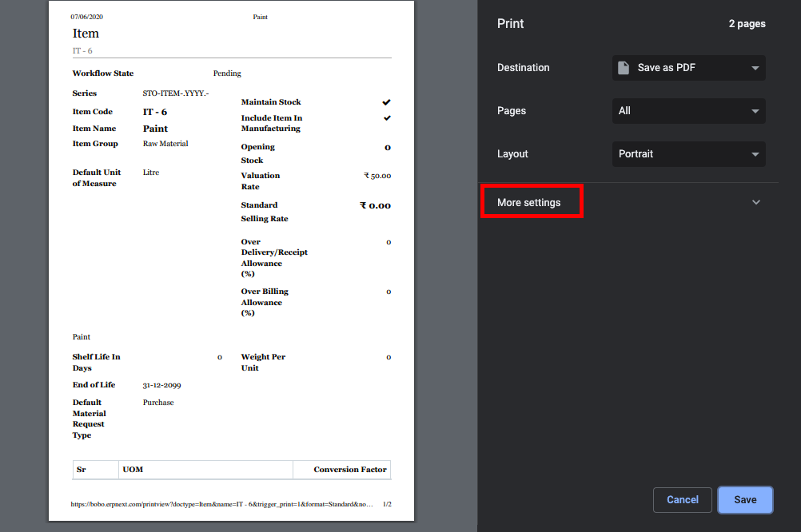Click the 'Purchase' material request type value
Image resolution: width=801 pixels, height=532 pixels.
tap(158, 403)
